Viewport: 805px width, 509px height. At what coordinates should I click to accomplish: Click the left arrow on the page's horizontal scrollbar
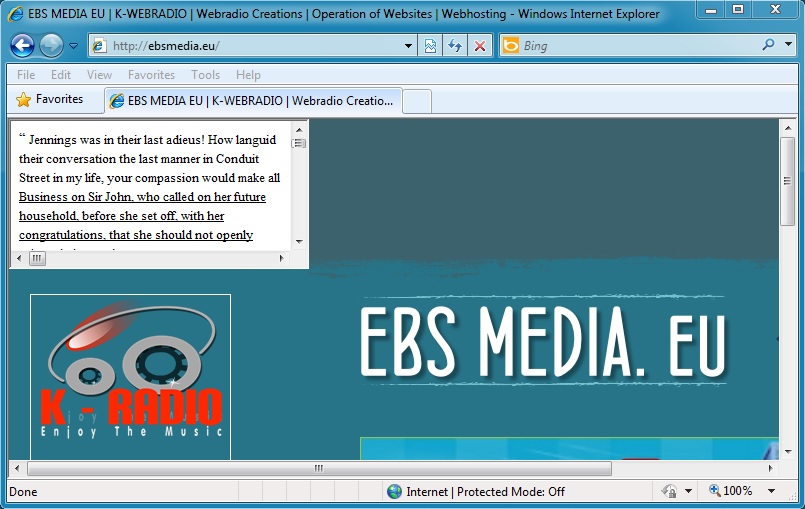[17, 468]
